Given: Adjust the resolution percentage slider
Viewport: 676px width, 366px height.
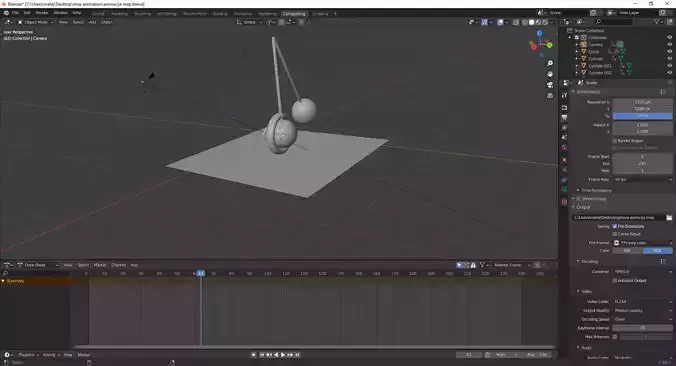Looking at the screenshot, I should pos(642,116).
